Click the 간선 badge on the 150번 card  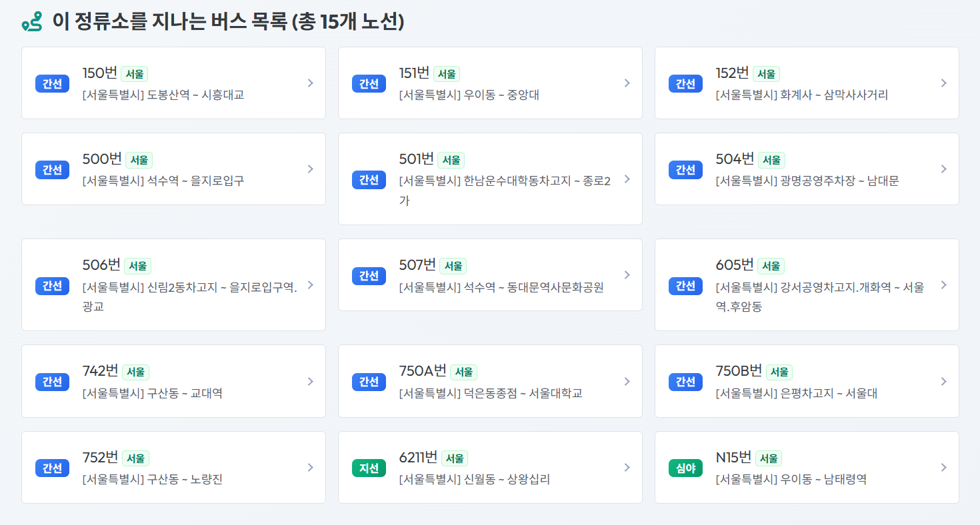52,83
